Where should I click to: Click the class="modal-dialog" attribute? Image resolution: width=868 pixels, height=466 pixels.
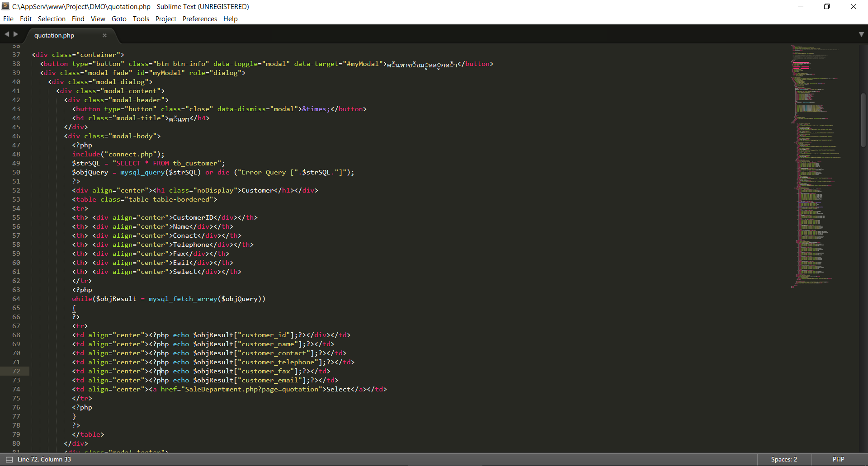[108, 82]
